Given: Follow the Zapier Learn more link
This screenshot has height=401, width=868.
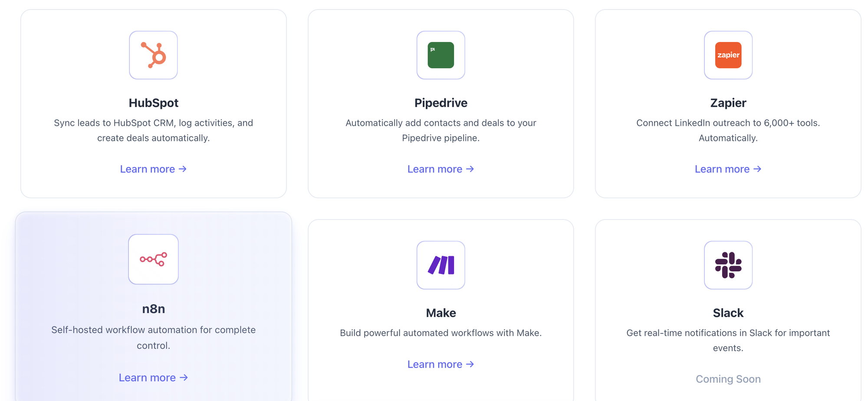Looking at the screenshot, I should click(x=728, y=169).
